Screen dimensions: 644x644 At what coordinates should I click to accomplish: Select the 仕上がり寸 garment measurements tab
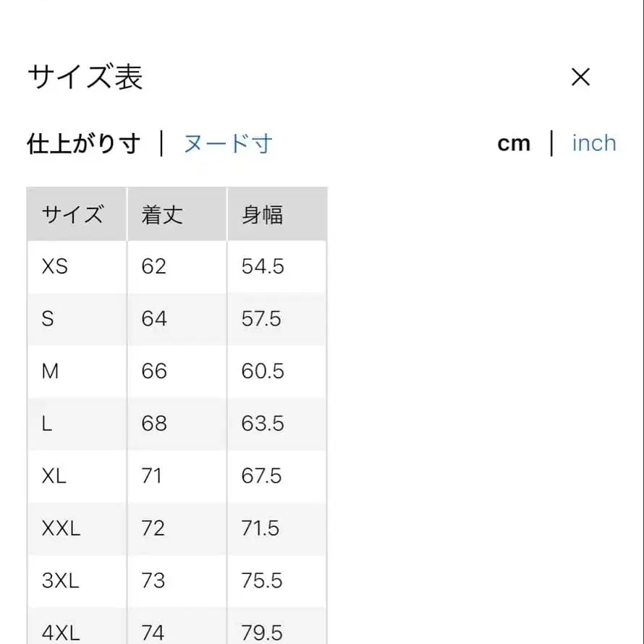click(x=82, y=143)
